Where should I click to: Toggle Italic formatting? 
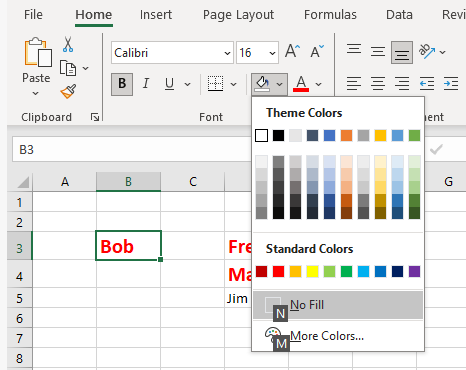(146, 83)
